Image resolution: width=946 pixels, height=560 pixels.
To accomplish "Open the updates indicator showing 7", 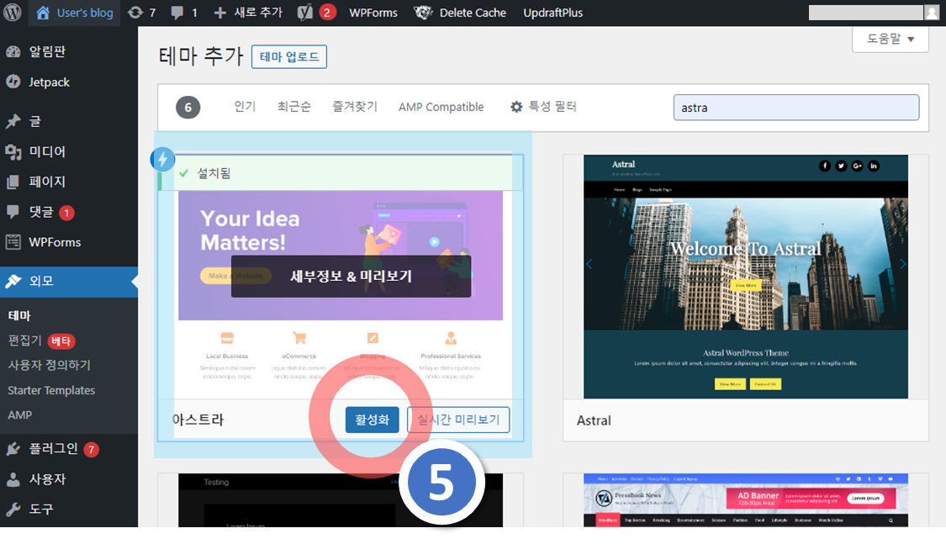I will coord(142,13).
